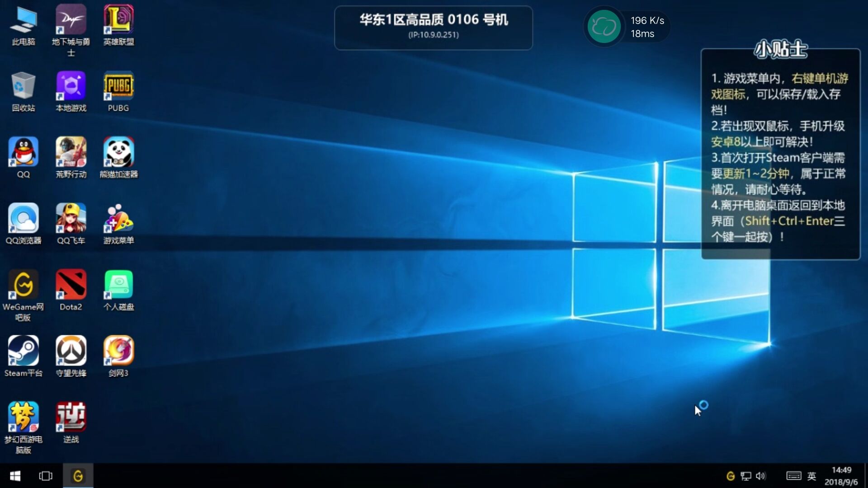This screenshot has width=868, height=488.
Task: Click the IP:10.9.0.251 text
Action: (434, 35)
